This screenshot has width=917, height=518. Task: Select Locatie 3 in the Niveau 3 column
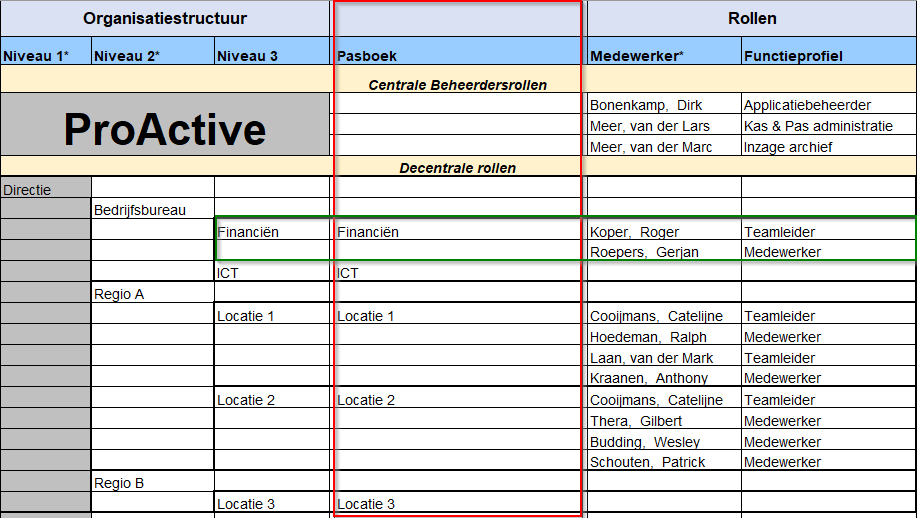click(273, 502)
